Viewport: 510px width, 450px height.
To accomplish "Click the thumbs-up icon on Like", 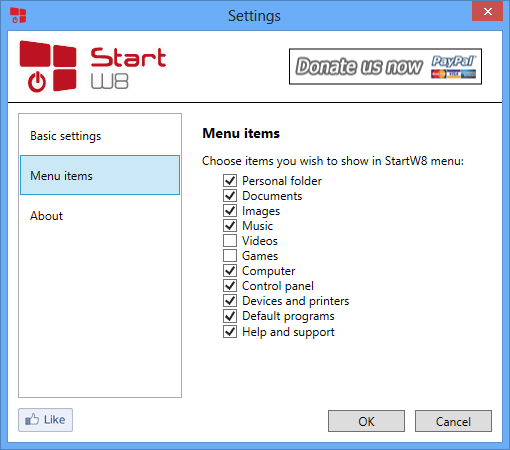I will point(32,419).
